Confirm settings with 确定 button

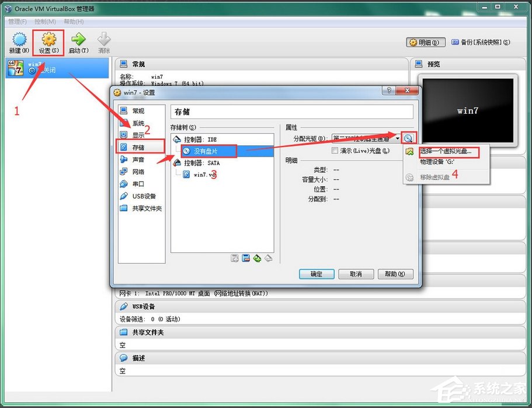316,274
